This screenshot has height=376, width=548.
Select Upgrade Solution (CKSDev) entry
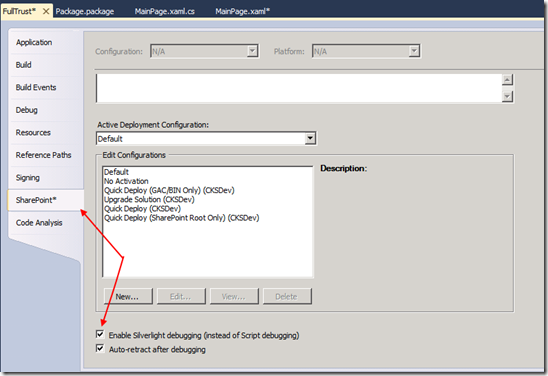point(149,199)
